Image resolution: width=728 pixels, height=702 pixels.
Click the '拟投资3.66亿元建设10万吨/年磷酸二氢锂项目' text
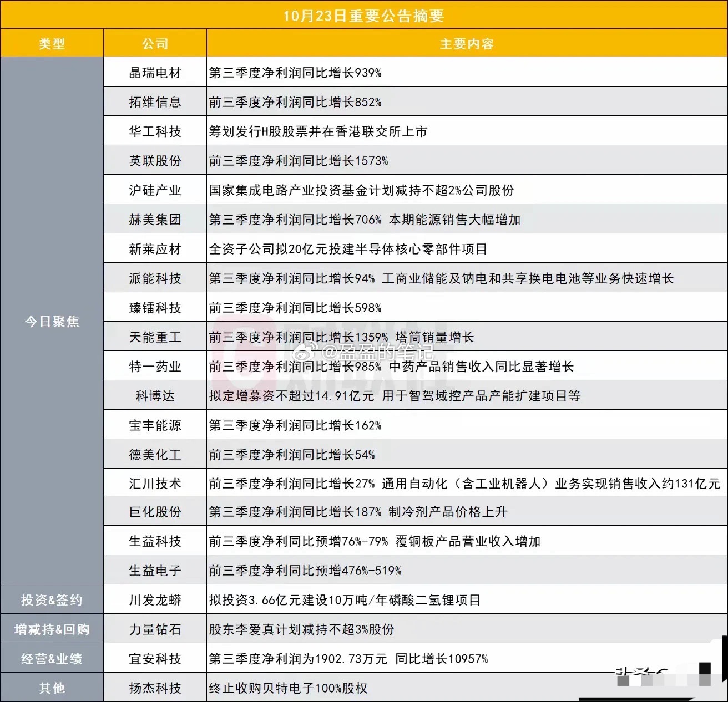pyautogui.click(x=345, y=600)
